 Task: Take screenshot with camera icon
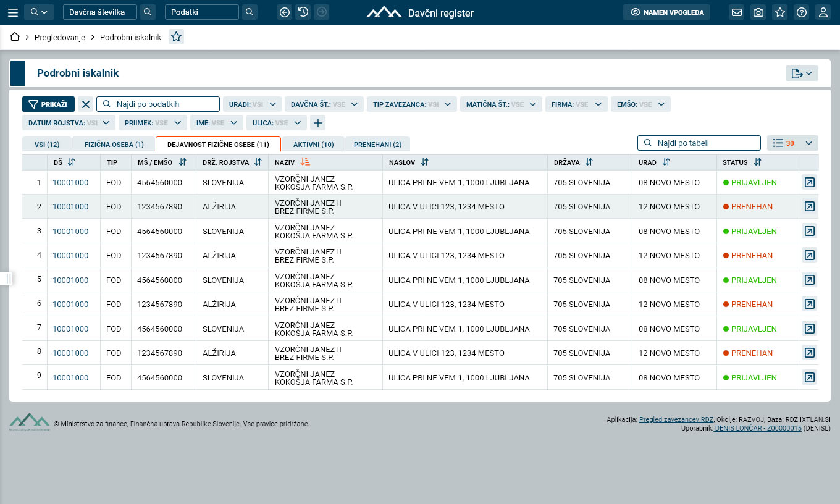(758, 12)
